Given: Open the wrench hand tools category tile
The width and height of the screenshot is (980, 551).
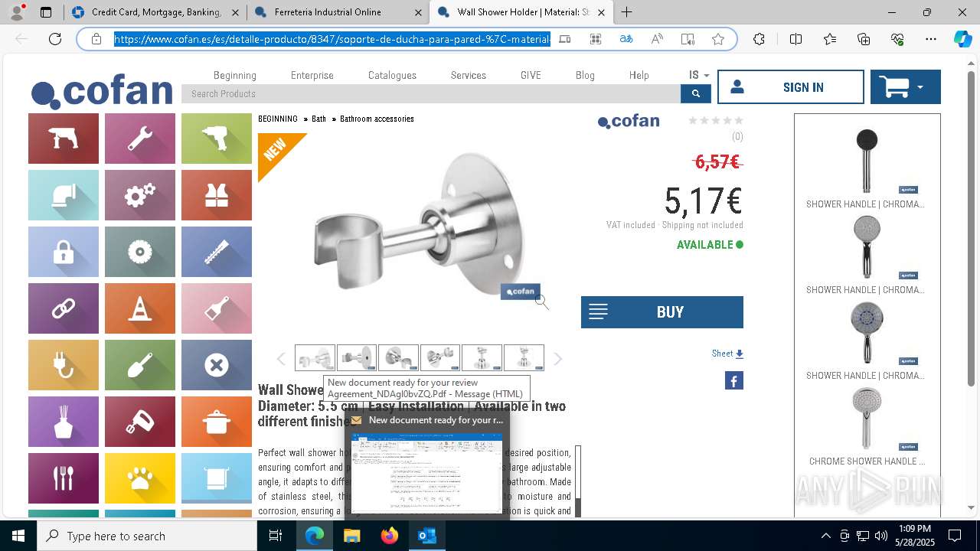Looking at the screenshot, I should [x=140, y=139].
